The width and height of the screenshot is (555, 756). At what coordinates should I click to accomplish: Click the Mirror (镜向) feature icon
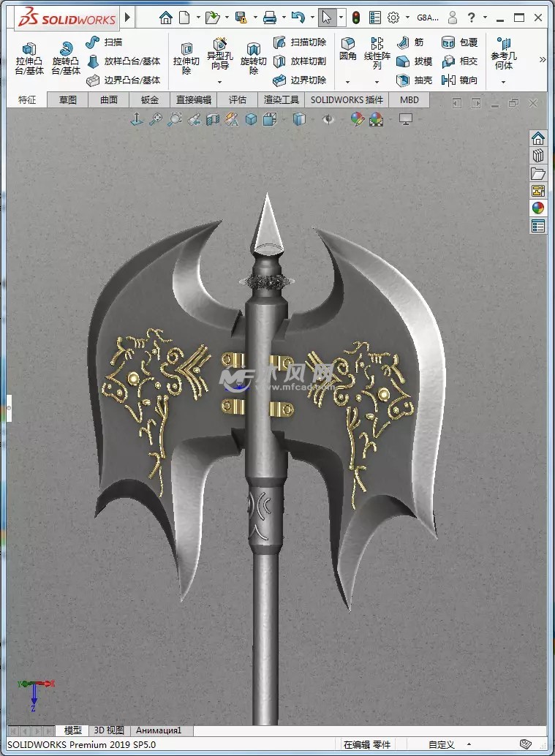(460, 80)
